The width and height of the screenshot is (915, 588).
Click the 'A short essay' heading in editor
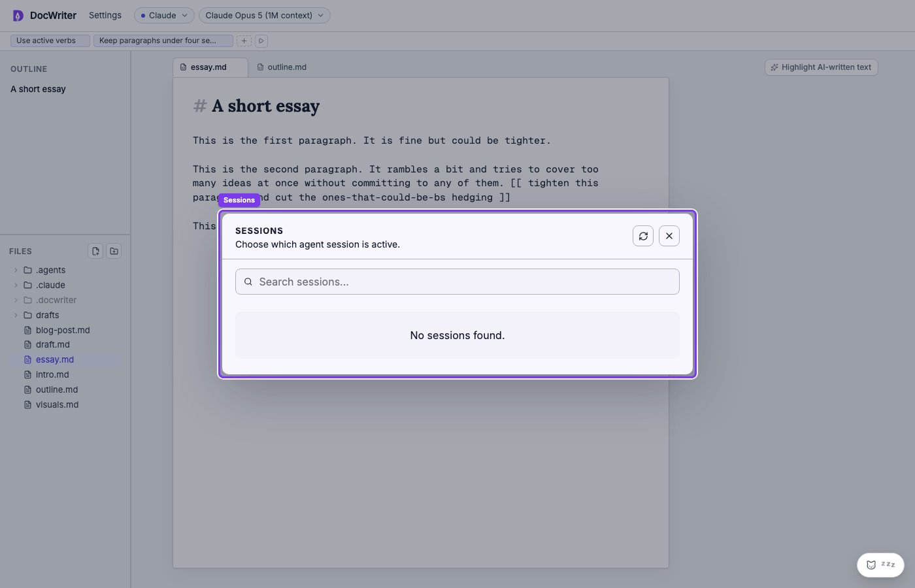265,106
